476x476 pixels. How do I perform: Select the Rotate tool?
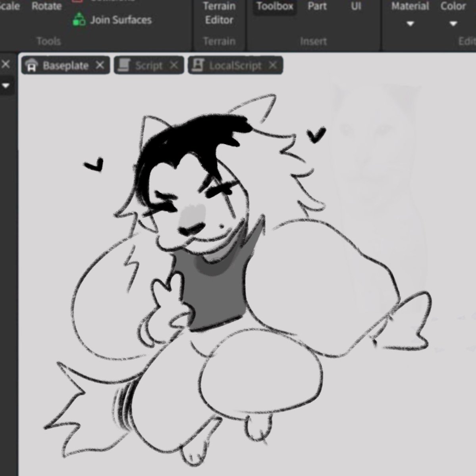pos(46,6)
